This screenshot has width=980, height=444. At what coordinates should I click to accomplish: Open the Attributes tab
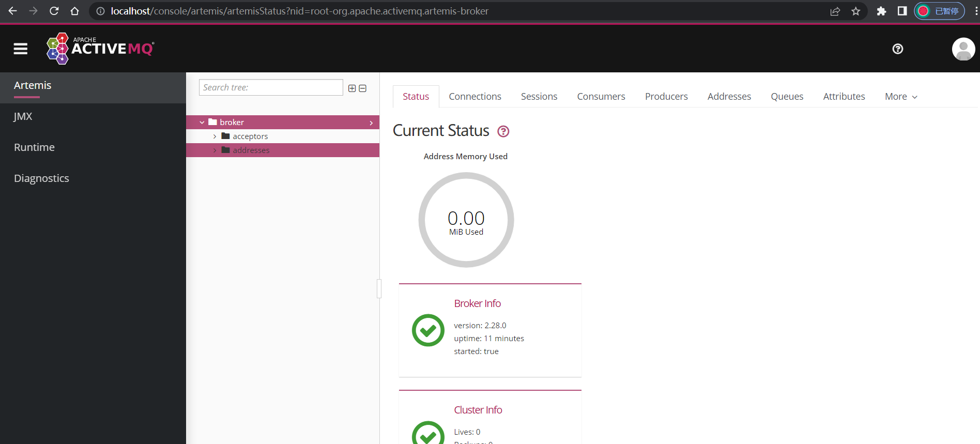[x=844, y=97]
